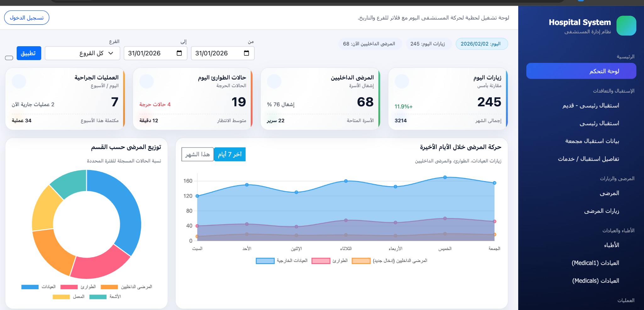Click the circle icon on the العمليات الجراحية card
The height and width of the screenshot is (310, 644).
tap(19, 81)
